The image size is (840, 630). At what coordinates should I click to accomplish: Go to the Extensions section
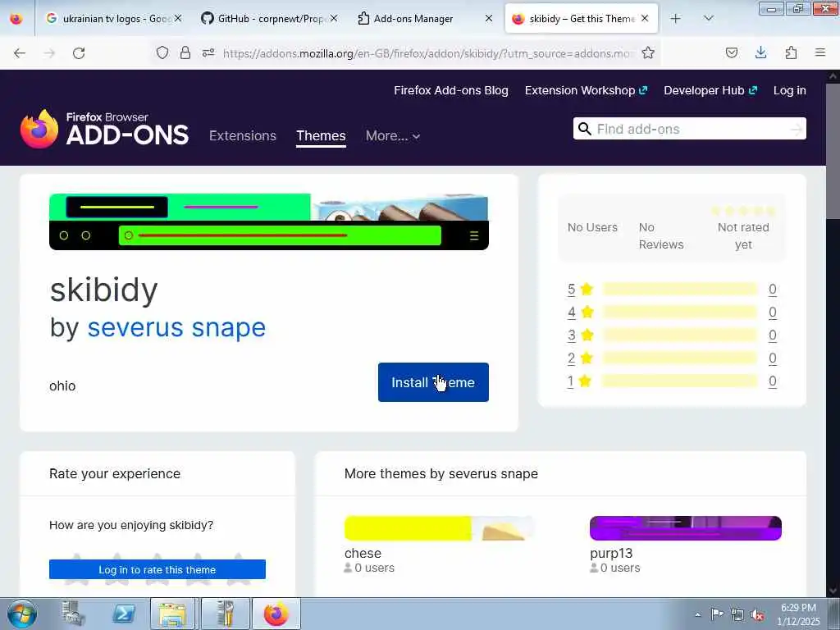point(243,135)
